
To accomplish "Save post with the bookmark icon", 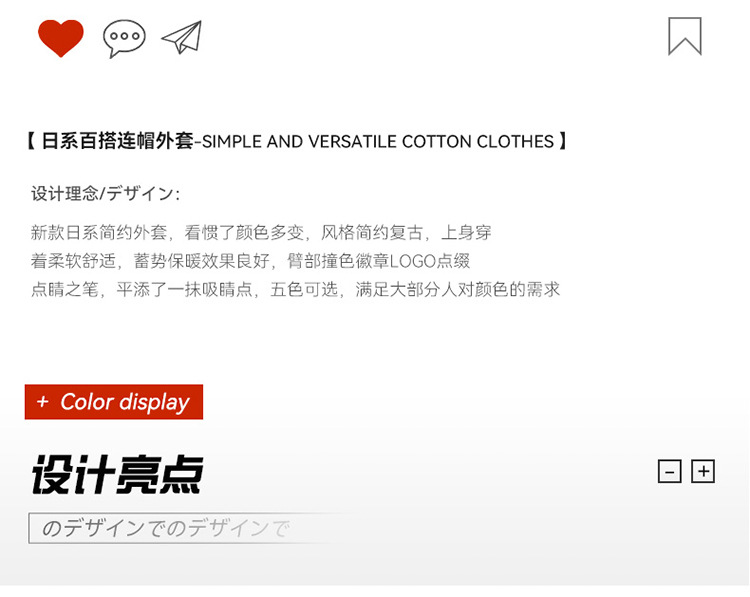I will tap(684, 36).
